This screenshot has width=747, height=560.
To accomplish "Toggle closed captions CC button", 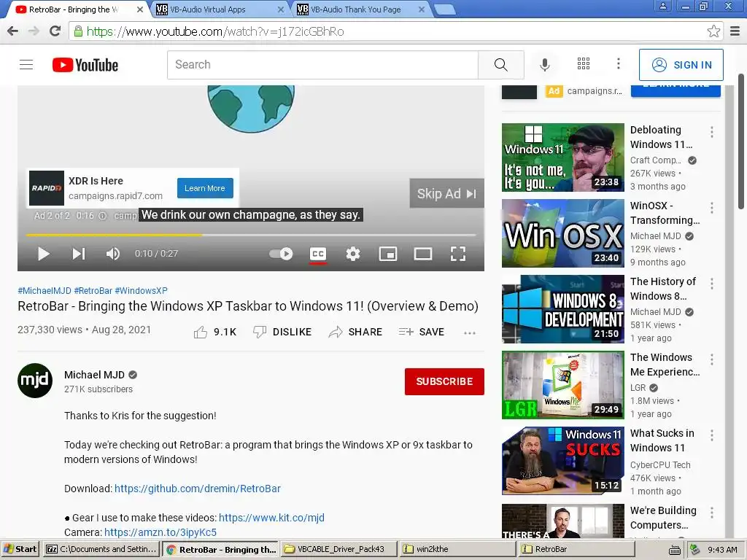I will tap(318, 254).
